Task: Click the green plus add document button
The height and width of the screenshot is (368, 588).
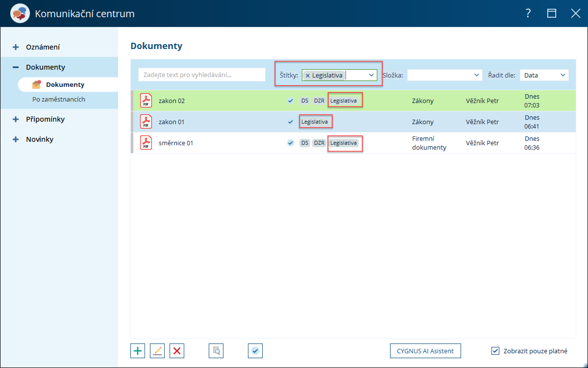Action: [137, 351]
